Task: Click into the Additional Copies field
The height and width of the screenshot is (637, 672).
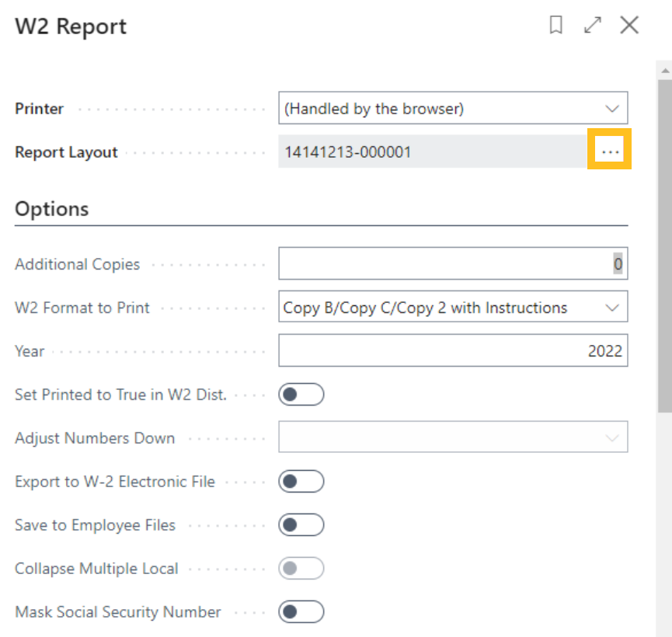Action: pyautogui.click(x=453, y=264)
